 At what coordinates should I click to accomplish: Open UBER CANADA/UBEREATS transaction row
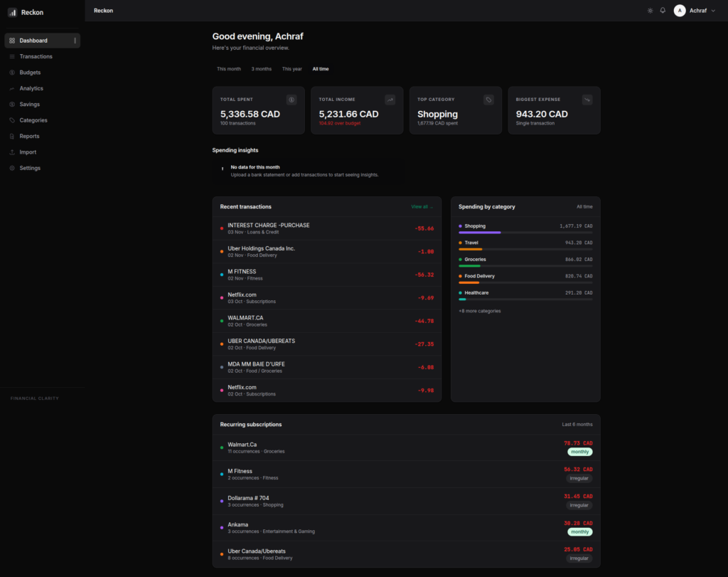click(327, 344)
